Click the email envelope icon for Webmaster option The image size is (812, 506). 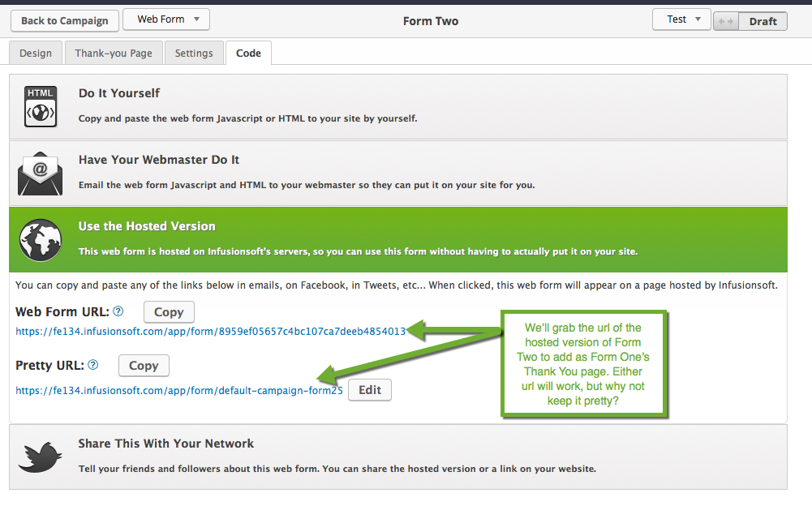coord(41,174)
